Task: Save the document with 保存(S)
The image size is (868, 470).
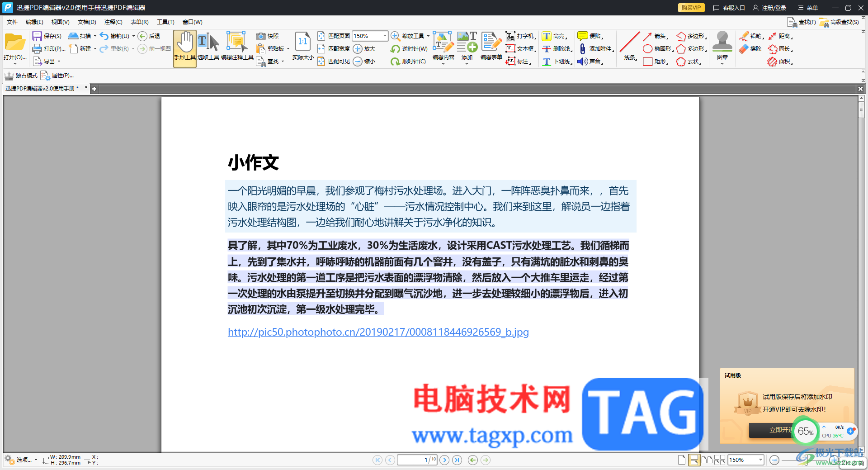Action: (47, 36)
